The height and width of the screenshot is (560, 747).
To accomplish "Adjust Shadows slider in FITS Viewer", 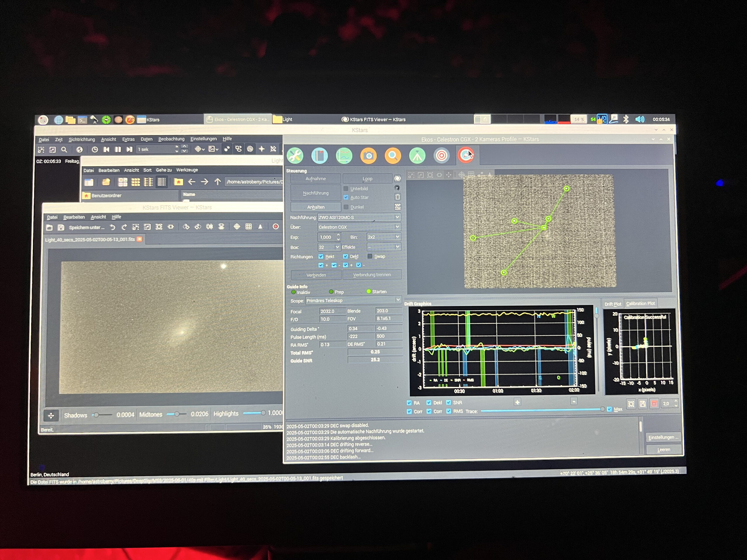I will (x=102, y=415).
